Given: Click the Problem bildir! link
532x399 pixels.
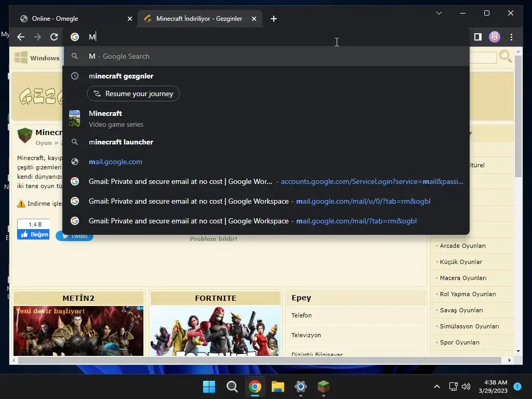Looking at the screenshot, I should click(214, 239).
